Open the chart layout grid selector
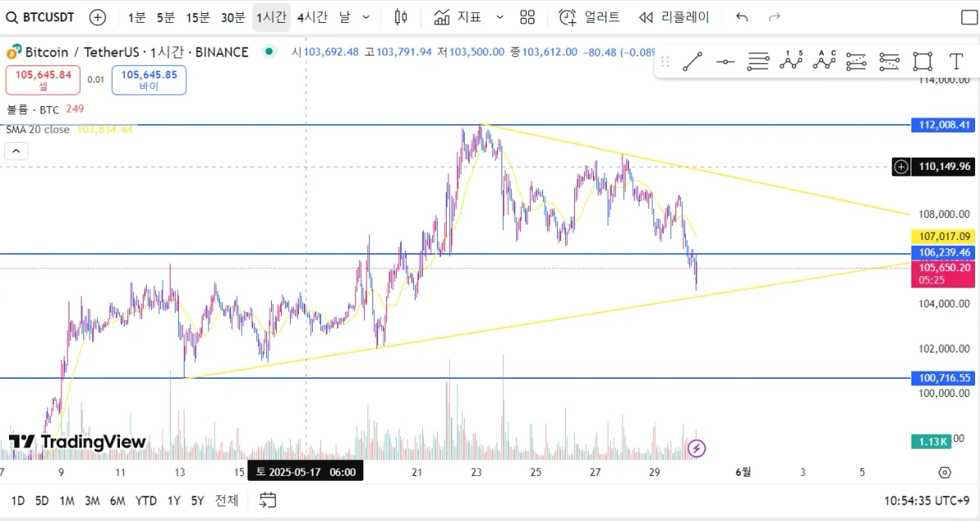The width and height of the screenshot is (980, 521). [x=527, y=16]
